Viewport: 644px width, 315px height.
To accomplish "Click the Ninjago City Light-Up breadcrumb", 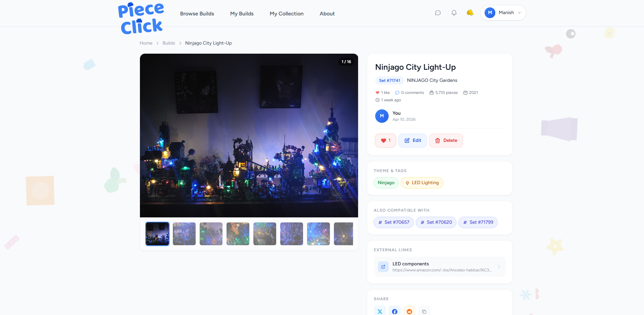I will (x=208, y=43).
